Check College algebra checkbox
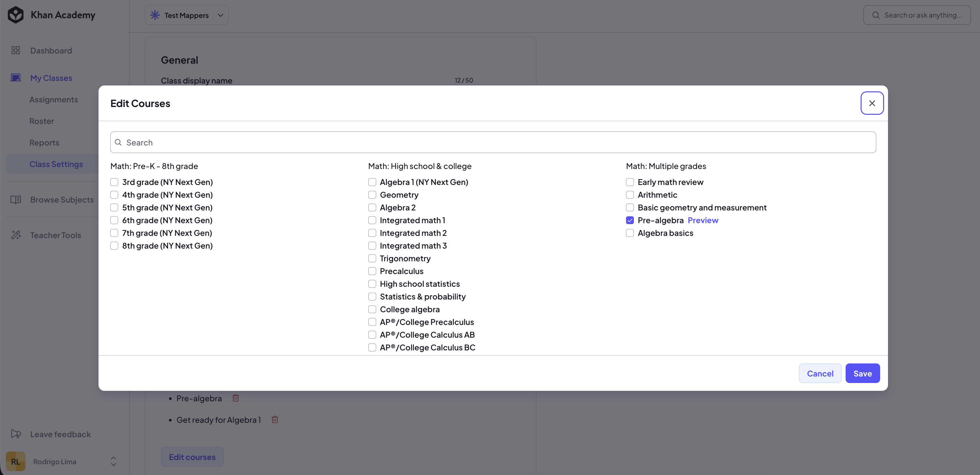The height and width of the screenshot is (475, 980). [x=372, y=309]
